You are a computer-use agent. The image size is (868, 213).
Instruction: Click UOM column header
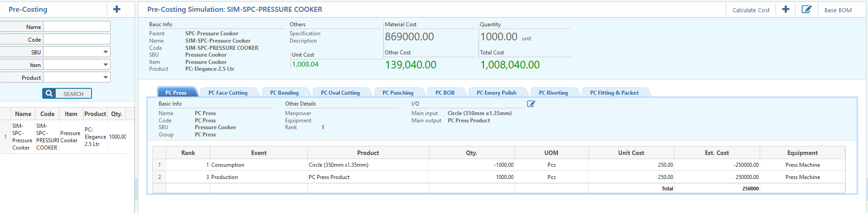tap(551, 153)
